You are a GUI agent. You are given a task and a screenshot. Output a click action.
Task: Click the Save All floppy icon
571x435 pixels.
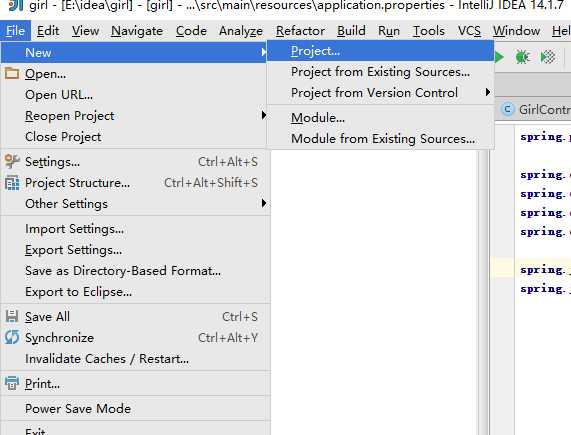tap(12, 317)
